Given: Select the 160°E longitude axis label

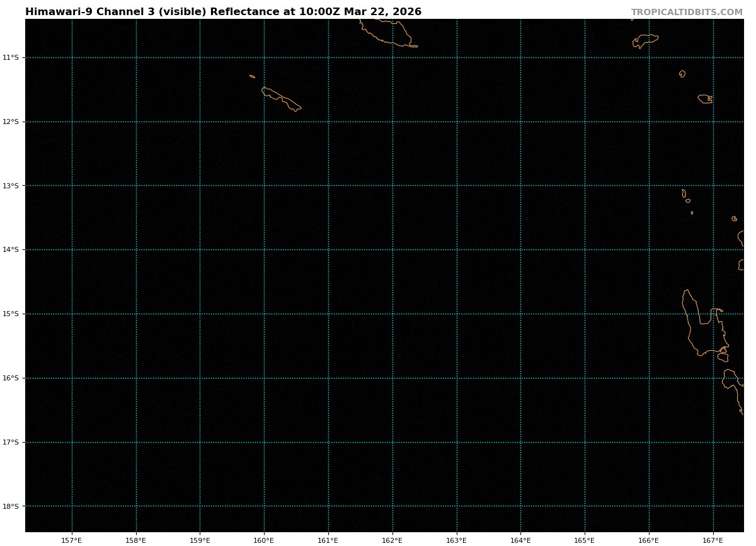Looking at the screenshot, I should (x=264, y=540).
